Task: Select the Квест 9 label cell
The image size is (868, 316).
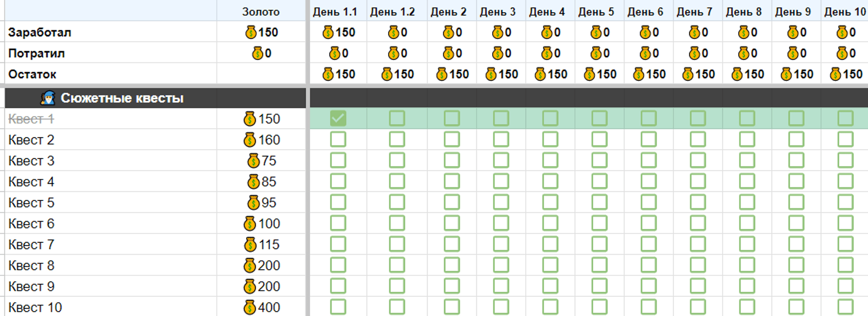Action: click(x=111, y=286)
